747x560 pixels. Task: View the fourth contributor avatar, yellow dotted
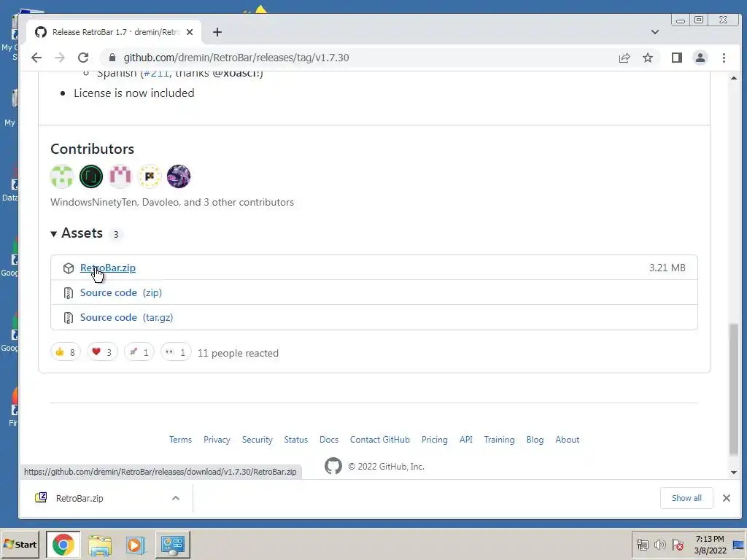point(149,176)
